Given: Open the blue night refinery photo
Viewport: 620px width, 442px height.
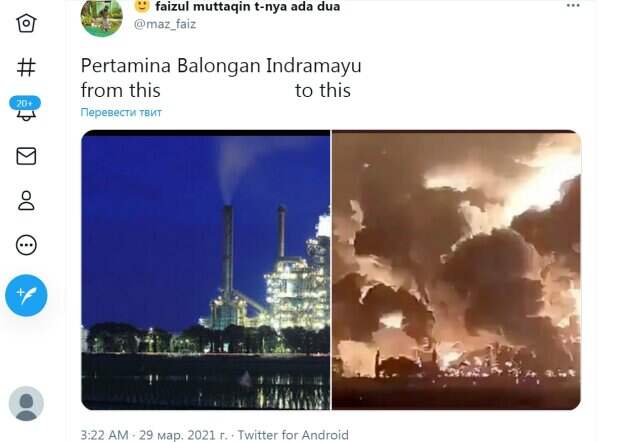Looking at the screenshot, I should pos(206,270).
